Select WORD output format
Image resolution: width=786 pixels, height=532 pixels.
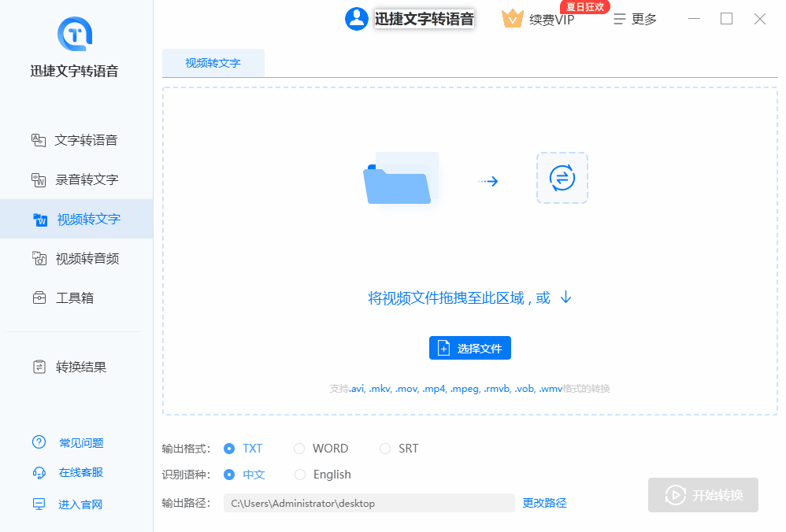[321, 449]
